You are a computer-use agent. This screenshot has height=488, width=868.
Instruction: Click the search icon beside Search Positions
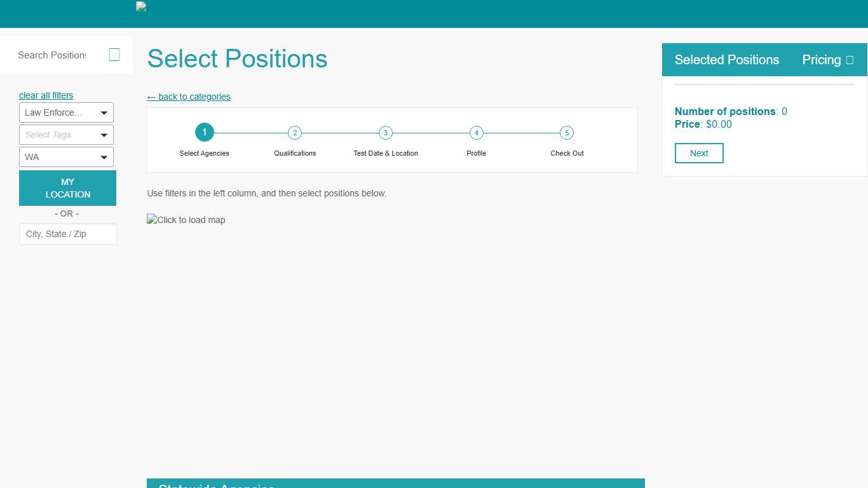click(114, 55)
